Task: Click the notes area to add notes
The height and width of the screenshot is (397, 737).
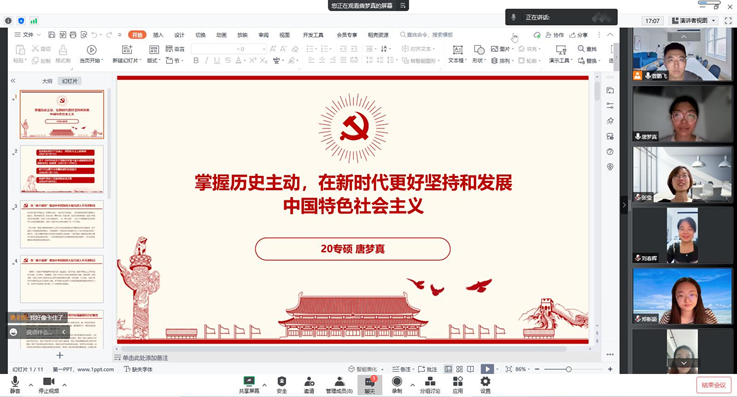Action: 145,358
